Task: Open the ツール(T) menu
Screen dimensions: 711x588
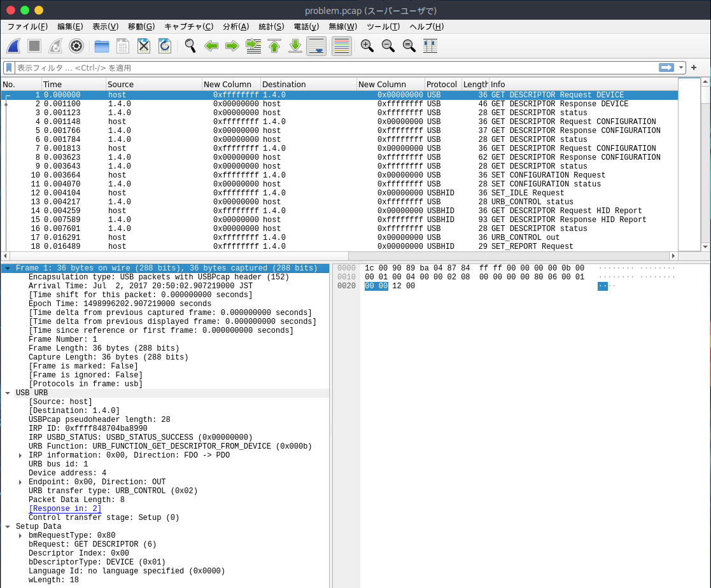Action: [383, 26]
